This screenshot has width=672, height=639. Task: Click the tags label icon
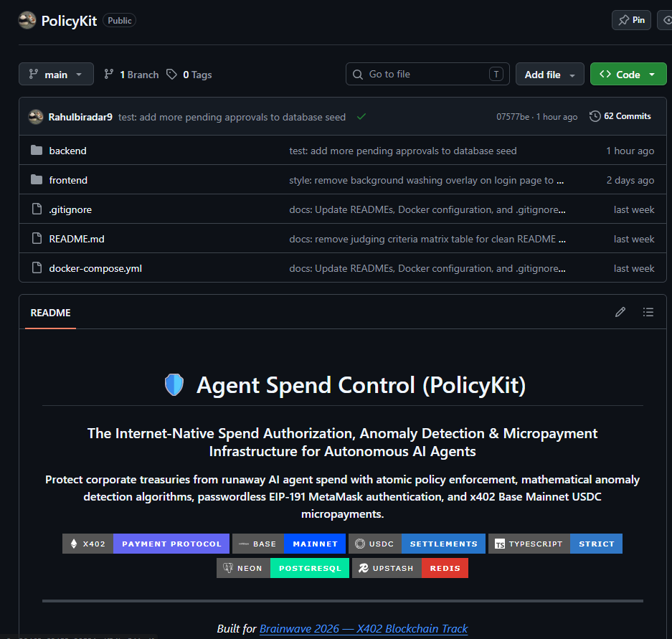pyautogui.click(x=171, y=74)
